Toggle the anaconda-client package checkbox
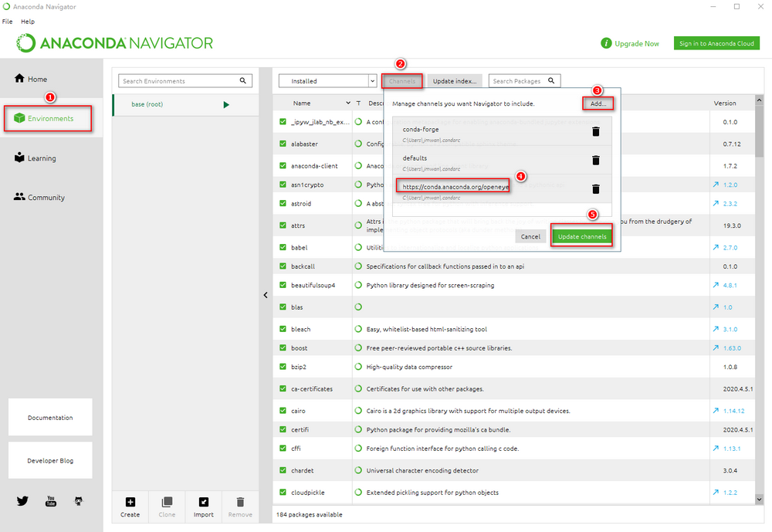 283,165
